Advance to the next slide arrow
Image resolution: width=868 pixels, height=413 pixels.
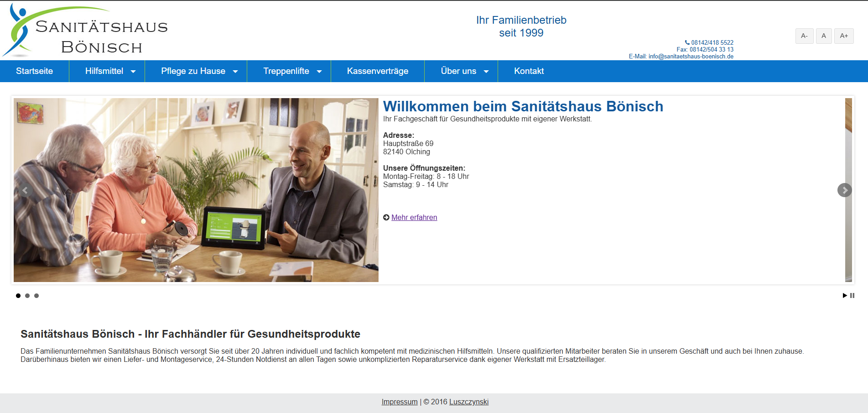(844, 190)
